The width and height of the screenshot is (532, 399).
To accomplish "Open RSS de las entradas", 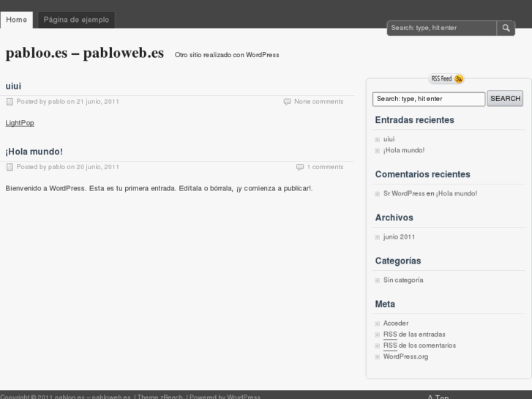I will [x=414, y=335].
